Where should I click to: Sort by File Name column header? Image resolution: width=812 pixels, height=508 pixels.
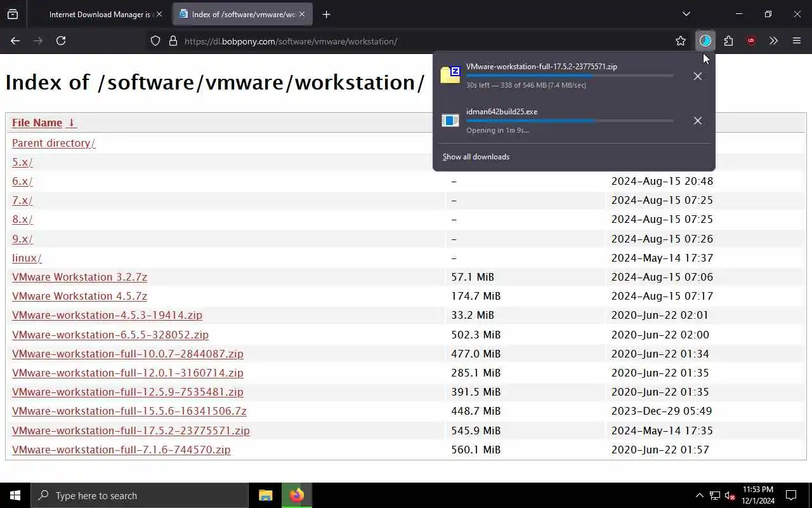37,123
